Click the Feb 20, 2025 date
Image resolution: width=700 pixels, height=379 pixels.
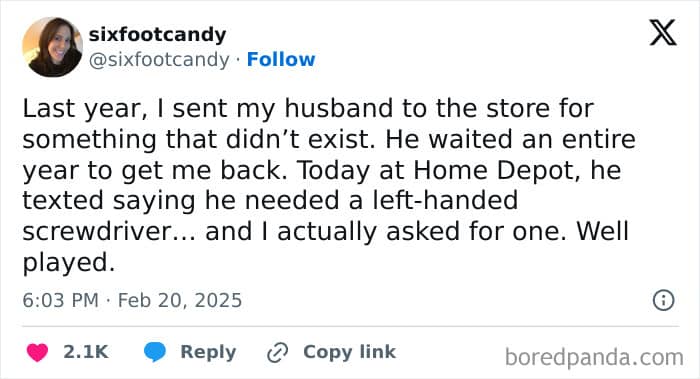[x=179, y=300]
